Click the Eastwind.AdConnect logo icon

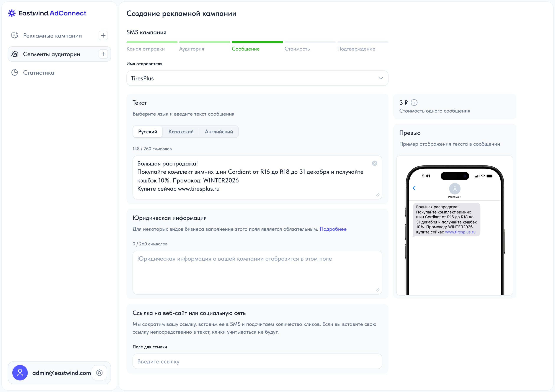(x=12, y=13)
